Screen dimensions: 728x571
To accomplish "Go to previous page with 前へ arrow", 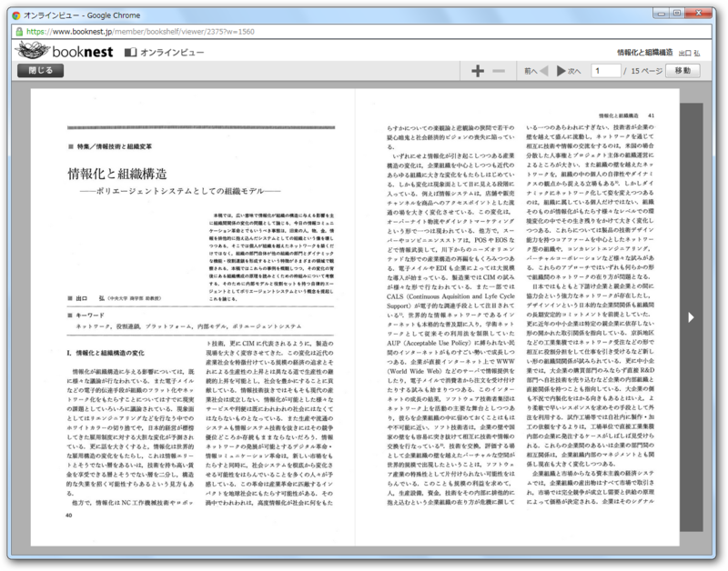I will tap(536, 71).
